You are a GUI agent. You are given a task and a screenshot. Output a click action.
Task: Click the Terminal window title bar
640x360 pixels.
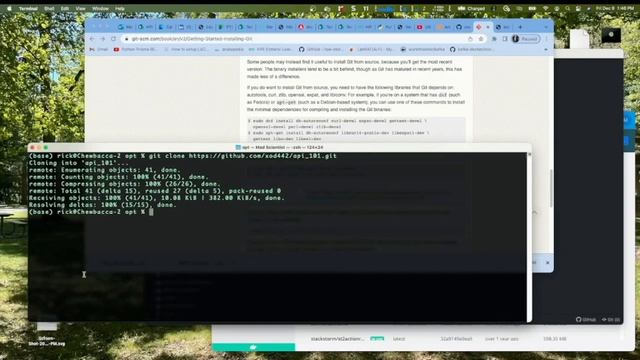pos(280,147)
